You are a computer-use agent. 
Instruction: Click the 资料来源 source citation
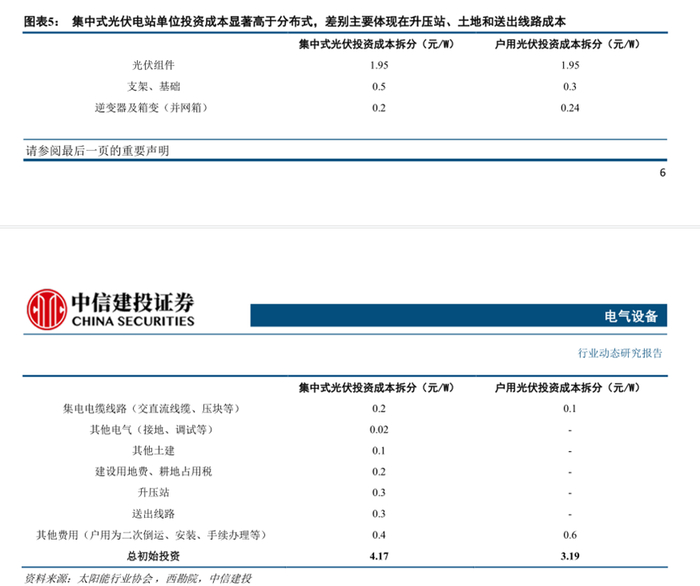tap(138, 578)
